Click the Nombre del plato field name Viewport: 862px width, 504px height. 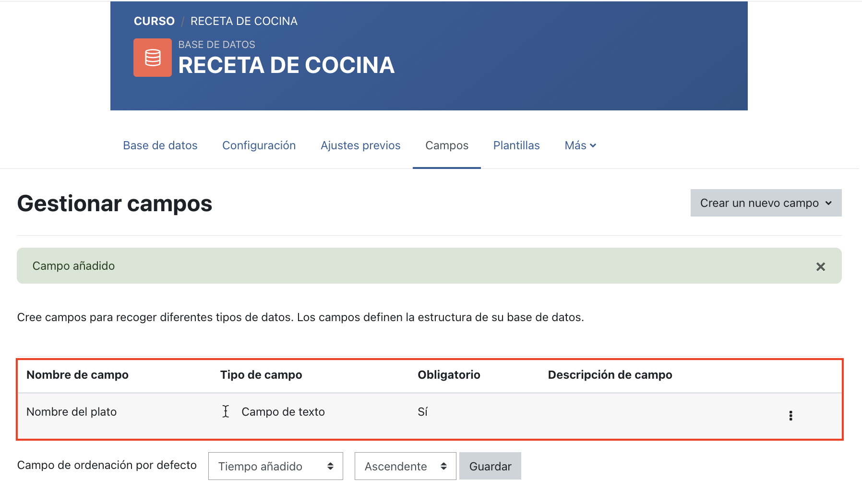click(x=72, y=412)
